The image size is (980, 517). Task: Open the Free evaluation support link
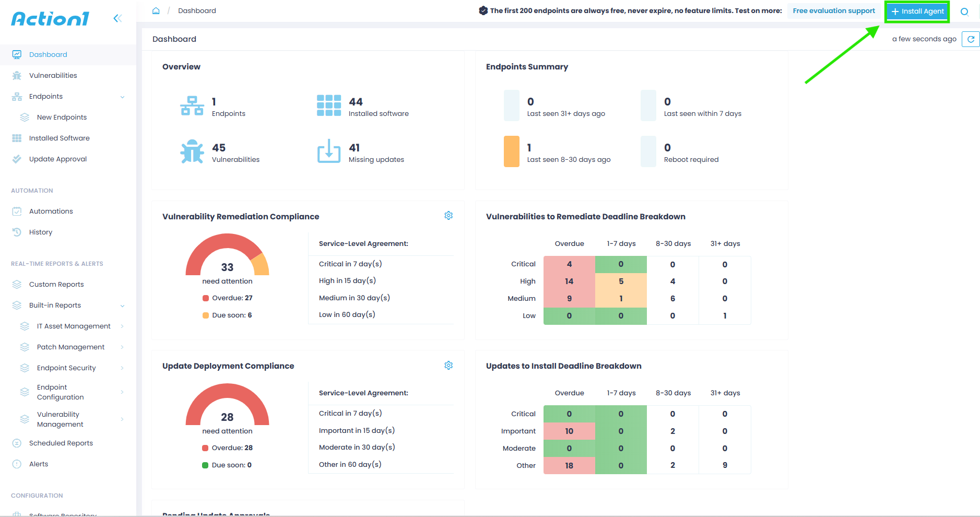coord(833,11)
